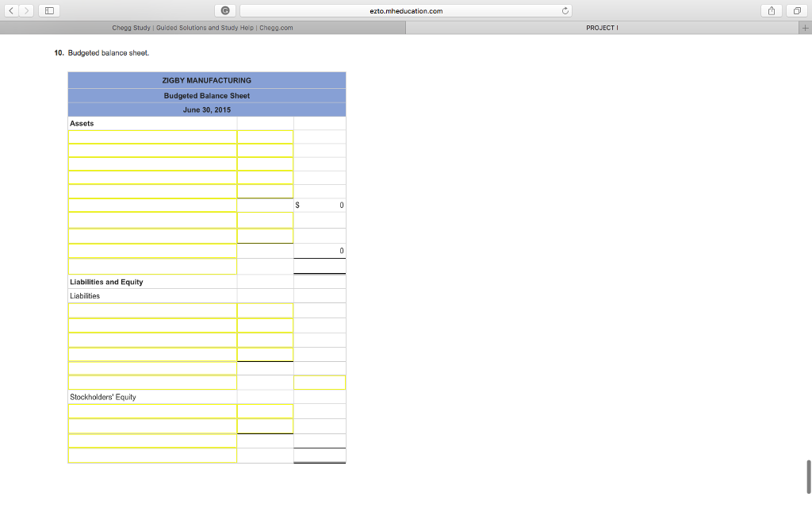Select the last name field in the table
This screenshot has height=508, width=812.
click(x=153, y=456)
